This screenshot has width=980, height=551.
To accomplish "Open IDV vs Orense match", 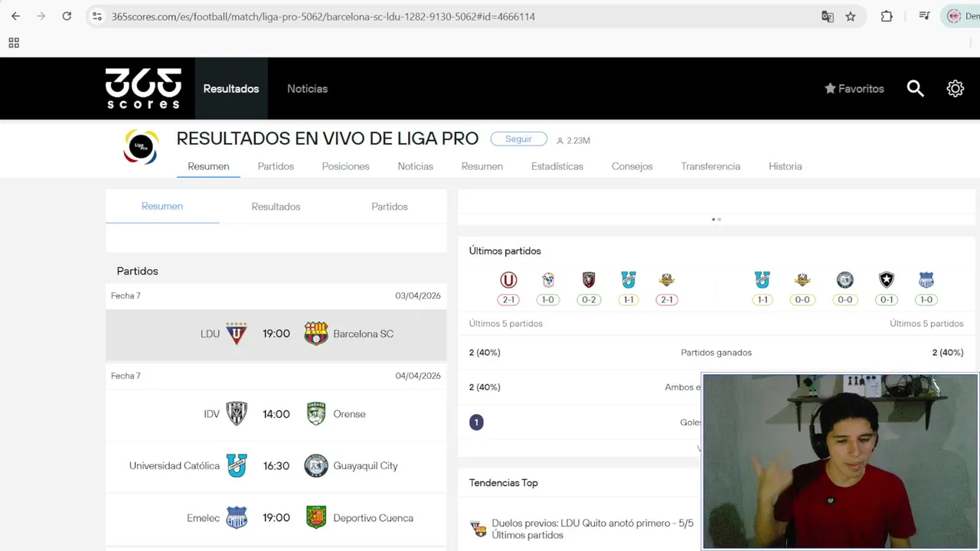I will (276, 414).
